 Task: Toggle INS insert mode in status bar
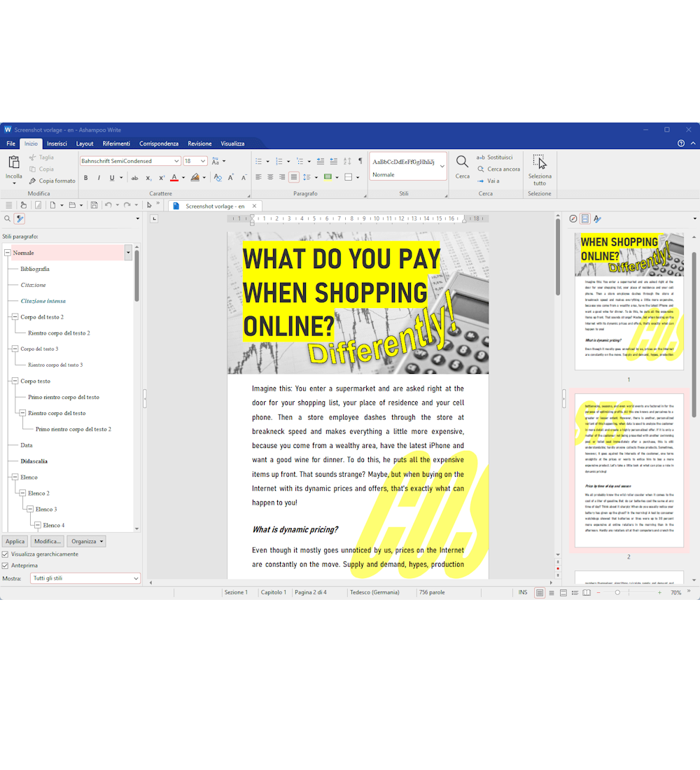pyautogui.click(x=523, y=592)
